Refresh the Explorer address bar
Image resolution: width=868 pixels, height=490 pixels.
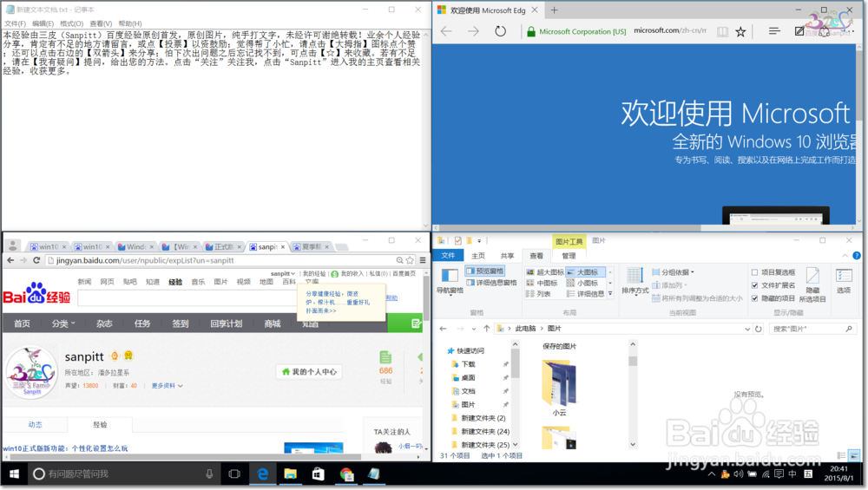click(x=759, y=329)
